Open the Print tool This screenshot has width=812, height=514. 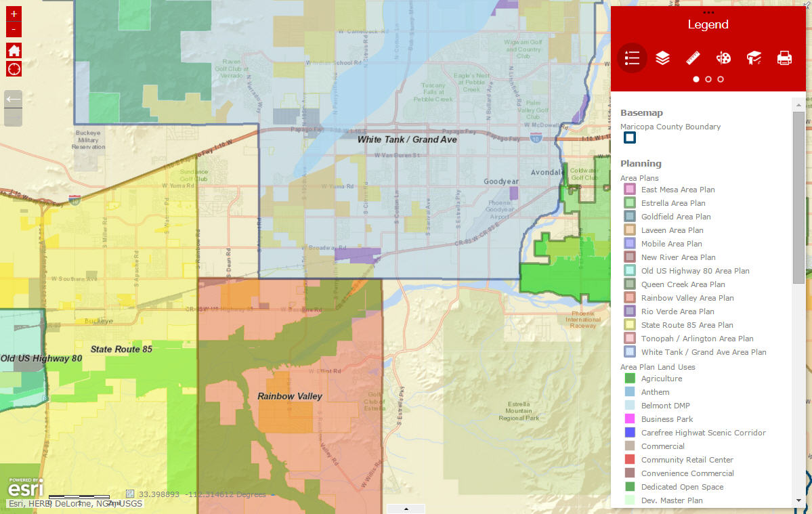[x=784, y=58]
